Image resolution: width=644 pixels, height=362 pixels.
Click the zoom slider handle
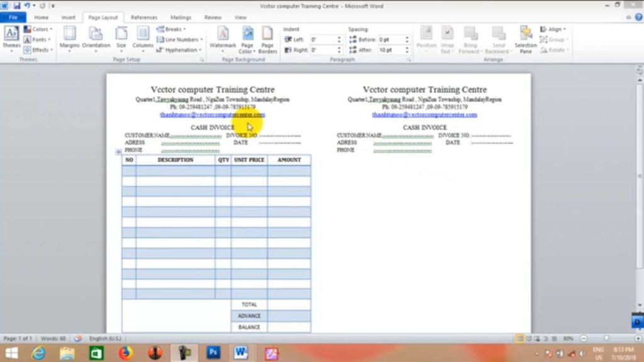(606, 339)
